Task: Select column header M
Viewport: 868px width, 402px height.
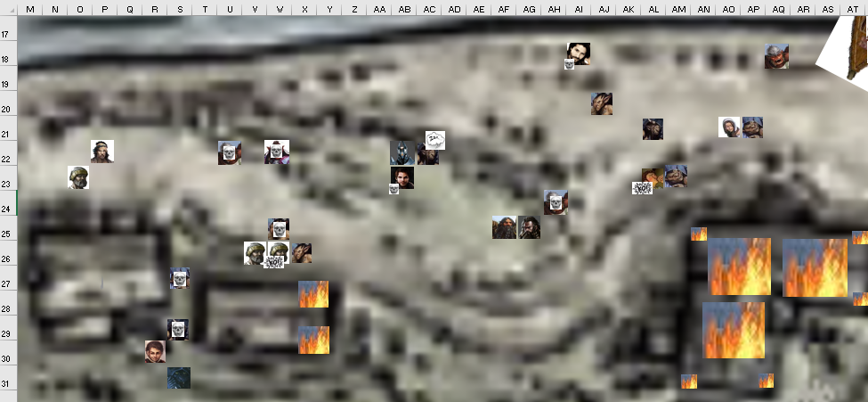Action: (x=30, y=10)
